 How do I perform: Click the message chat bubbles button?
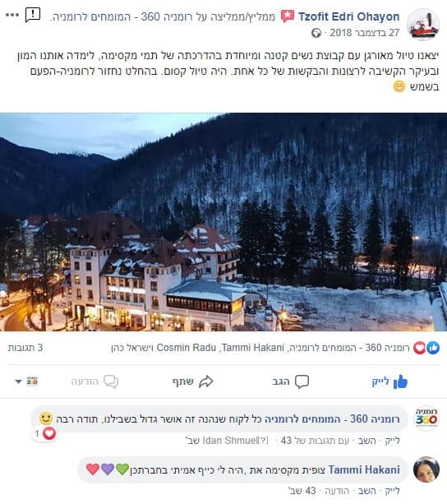(94, 381)
